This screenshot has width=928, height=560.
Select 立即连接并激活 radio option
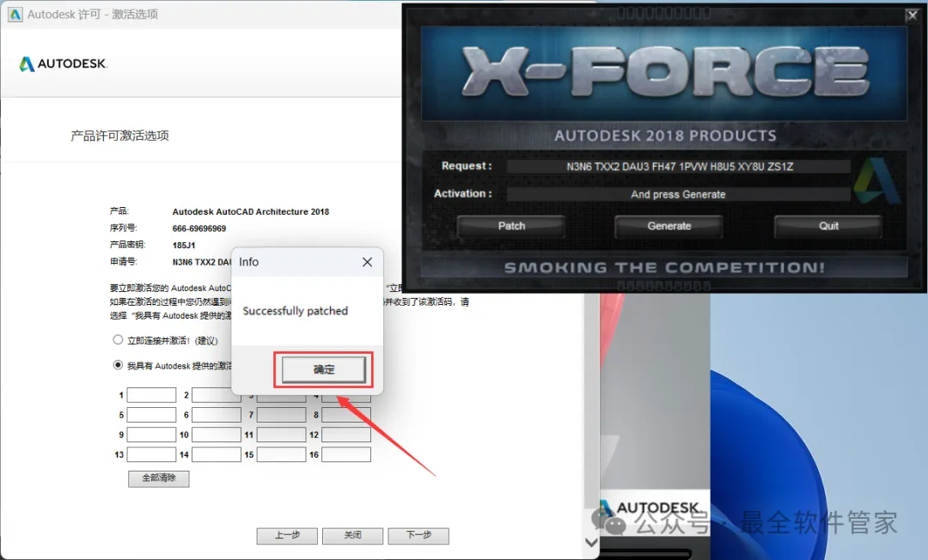coord(118,340)
